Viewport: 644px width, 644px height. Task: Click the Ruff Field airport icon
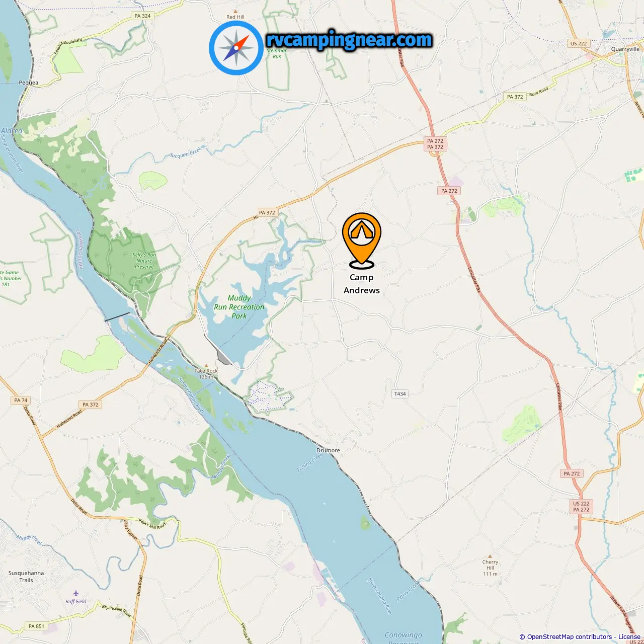pyautogui.click(x=76, y=594)
